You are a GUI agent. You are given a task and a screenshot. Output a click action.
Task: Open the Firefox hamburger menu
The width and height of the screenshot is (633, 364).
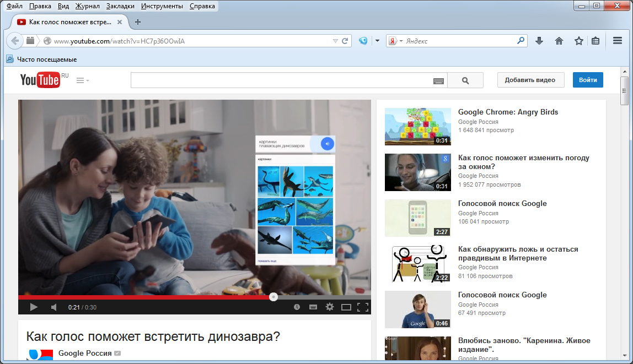coord(618,41)
